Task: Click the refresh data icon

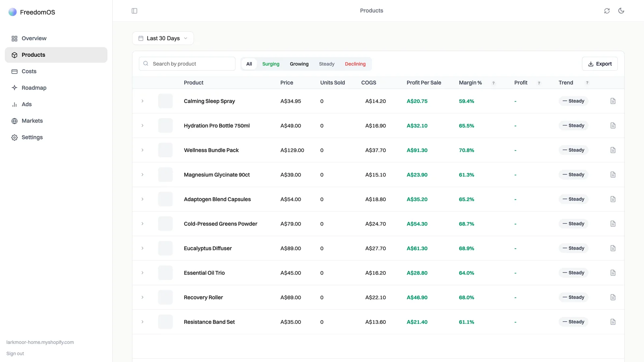Action: click(x=607, y=11)
